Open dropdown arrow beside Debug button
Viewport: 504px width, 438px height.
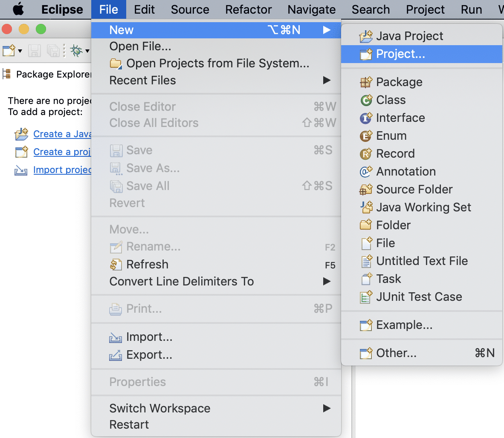tap(87, 51)
